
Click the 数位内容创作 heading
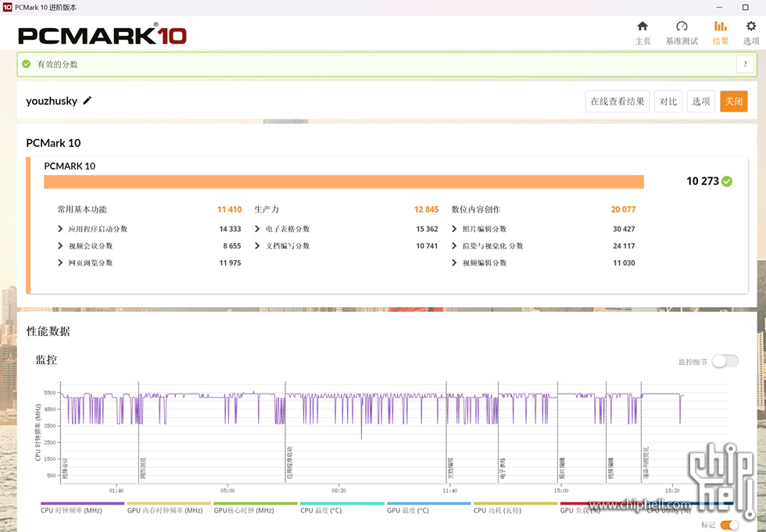[x=476, y=209]
